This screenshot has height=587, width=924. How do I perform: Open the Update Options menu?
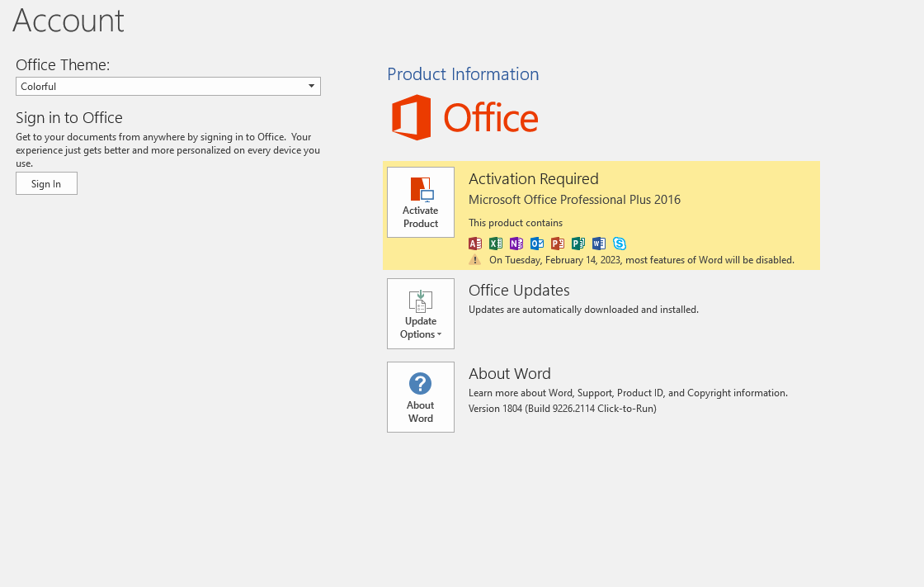pyautogui.click(x=421, y=314)
